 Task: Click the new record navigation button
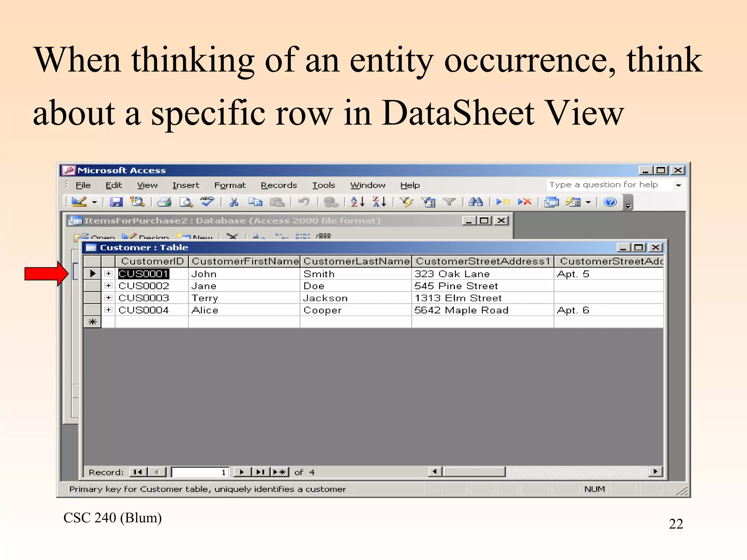[280, 472]
